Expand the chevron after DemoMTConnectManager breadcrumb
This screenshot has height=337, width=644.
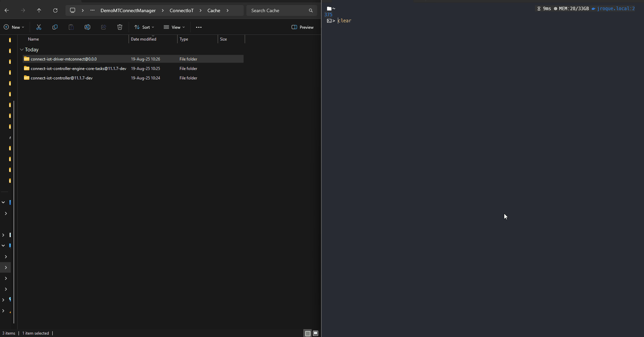pos(163,10)
